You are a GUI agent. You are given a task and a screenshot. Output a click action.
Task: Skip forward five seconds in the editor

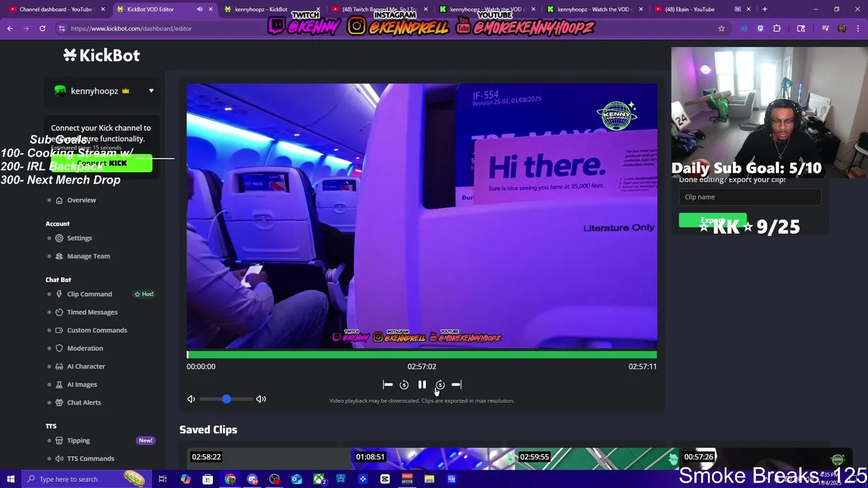click(439, 384)
